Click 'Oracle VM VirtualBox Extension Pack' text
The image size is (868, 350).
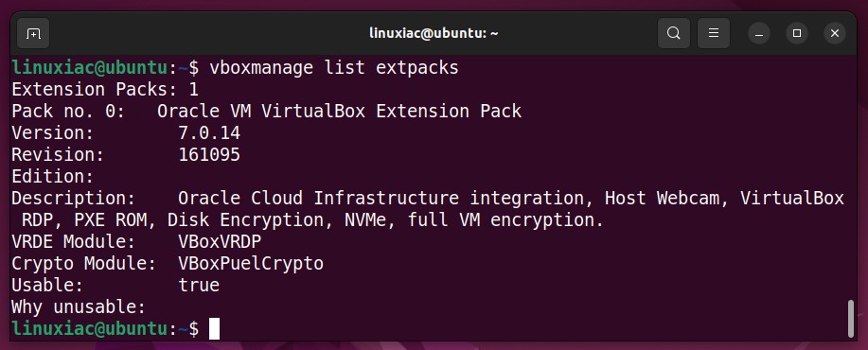tap(339, 112)
